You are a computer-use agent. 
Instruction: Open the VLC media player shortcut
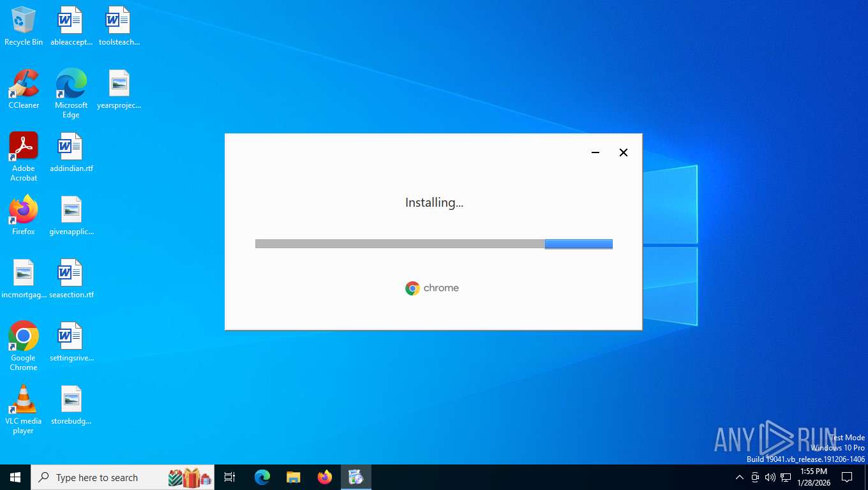pos(24,410)
